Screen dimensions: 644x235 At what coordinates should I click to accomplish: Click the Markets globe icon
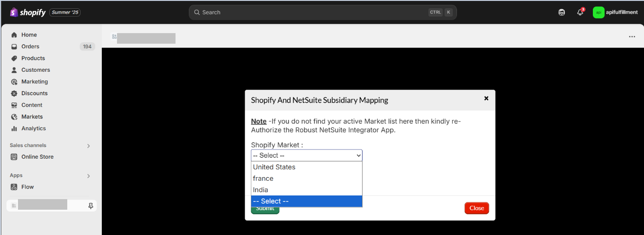click(x=14, y=117)
